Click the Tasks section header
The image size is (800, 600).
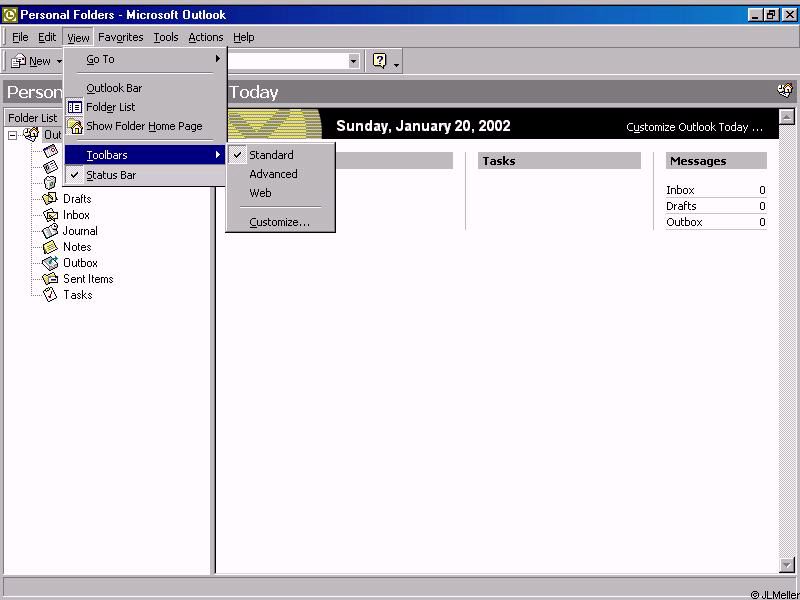(559, 161)
